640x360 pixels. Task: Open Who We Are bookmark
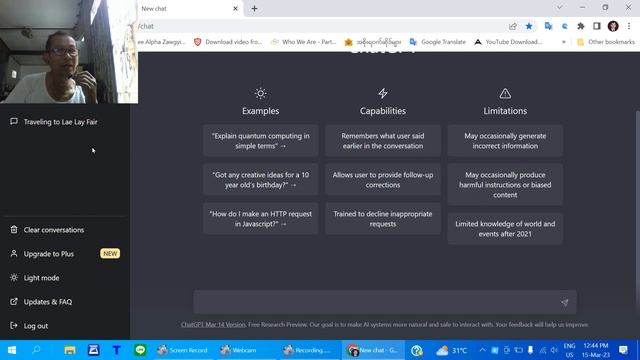304,42
